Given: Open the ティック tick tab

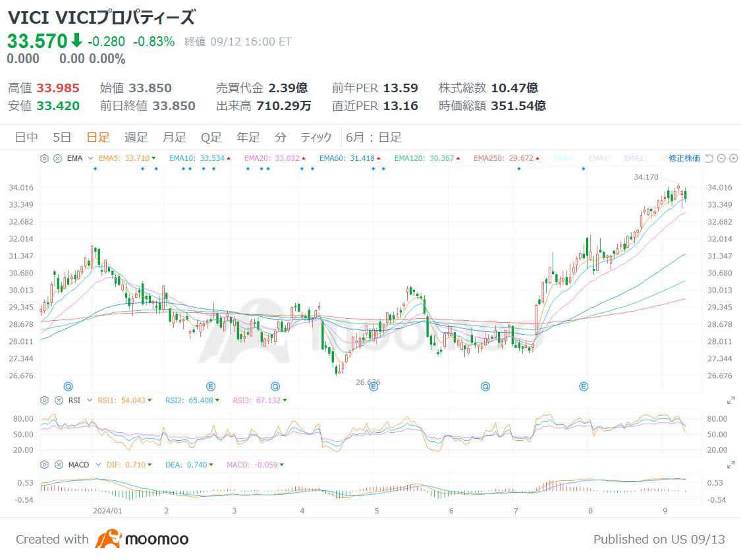Looking at the screenshot, I should [316, 138].
